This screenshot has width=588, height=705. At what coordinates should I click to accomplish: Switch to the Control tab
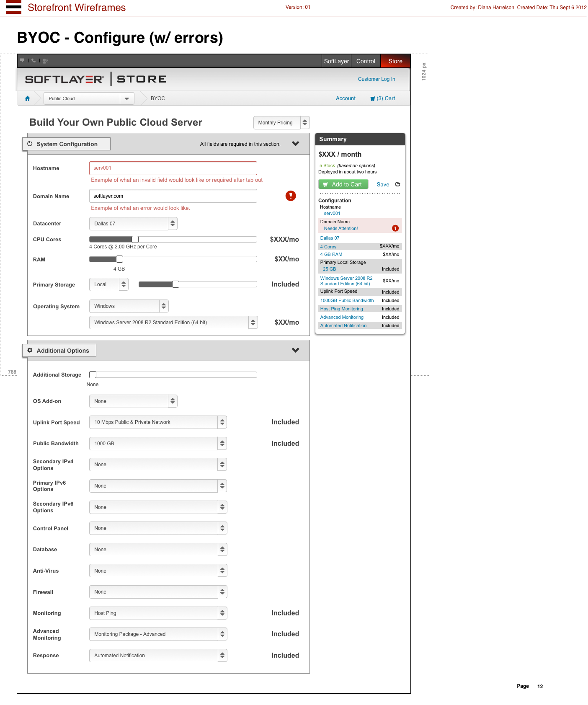point(366,61)
